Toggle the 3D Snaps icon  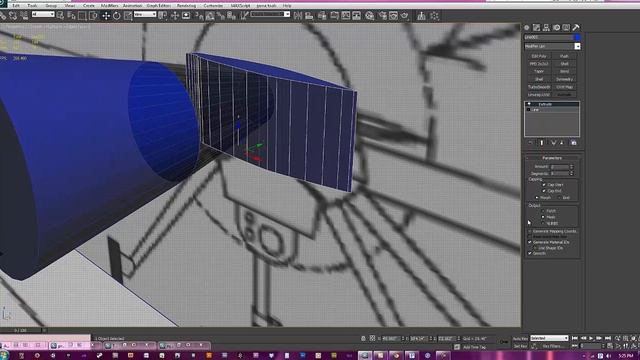199,16
